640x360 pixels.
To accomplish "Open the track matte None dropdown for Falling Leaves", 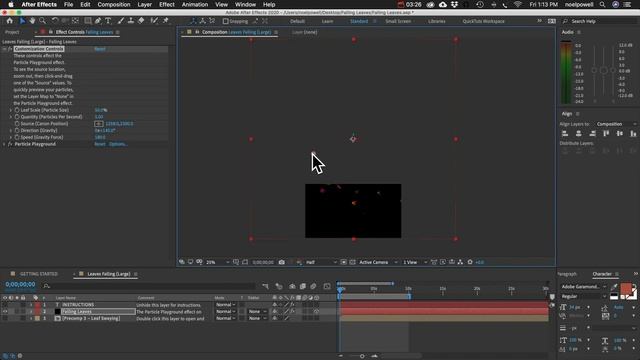I will tap(257, 311).
